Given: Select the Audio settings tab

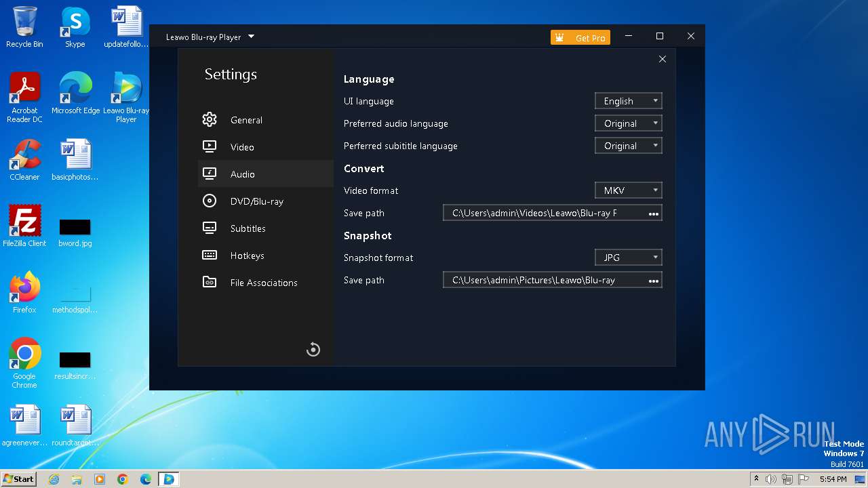Looking at the screenshot, I should point(266,174).
